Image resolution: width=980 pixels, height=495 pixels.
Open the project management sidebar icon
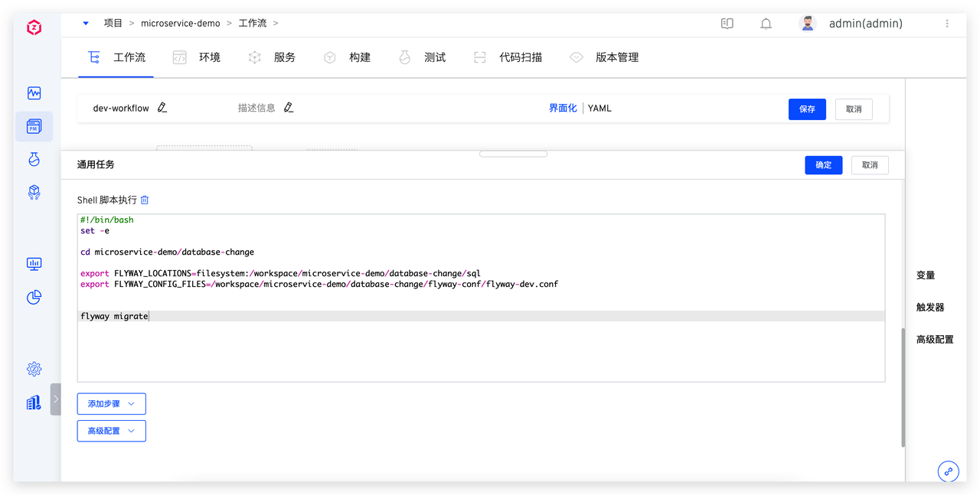[x=34, y=126]
